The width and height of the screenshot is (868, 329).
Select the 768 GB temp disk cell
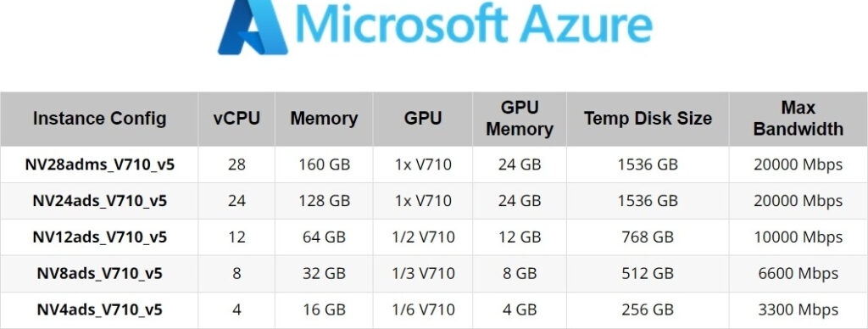[648, 237]
